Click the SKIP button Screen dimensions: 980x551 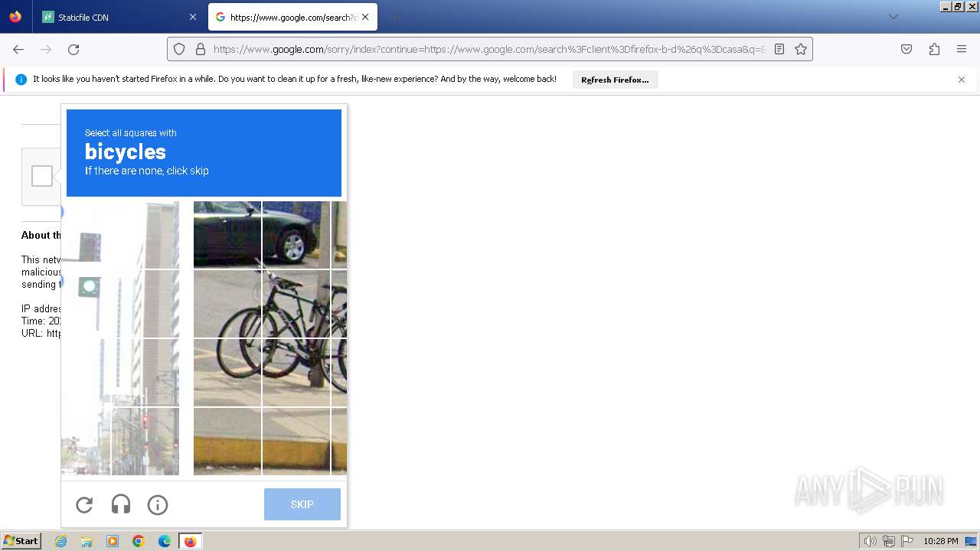point(302,504)
